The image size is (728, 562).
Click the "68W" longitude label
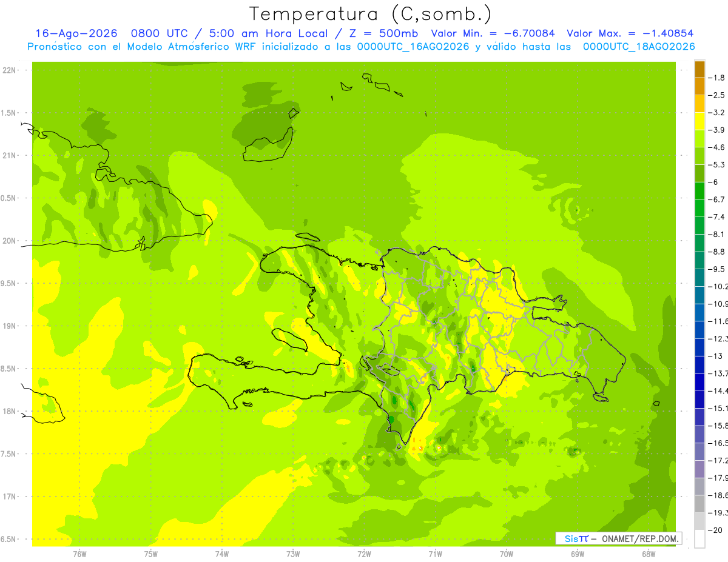(x=649, y=554)
